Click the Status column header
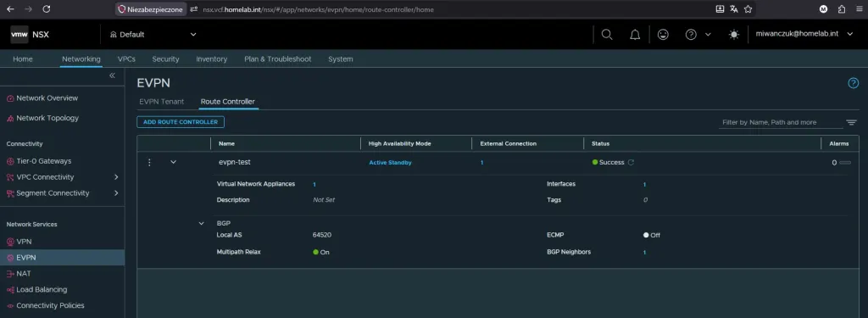The height and width of the screenshot is (318, 868). coord(600,143)
